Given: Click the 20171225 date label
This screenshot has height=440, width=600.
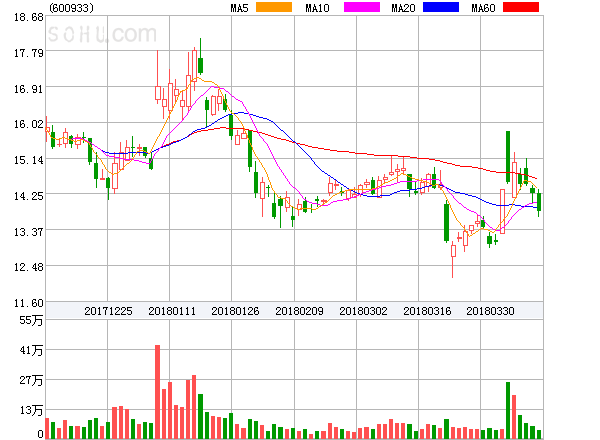Looking at the screenshot, I should [x=108, y=311].
